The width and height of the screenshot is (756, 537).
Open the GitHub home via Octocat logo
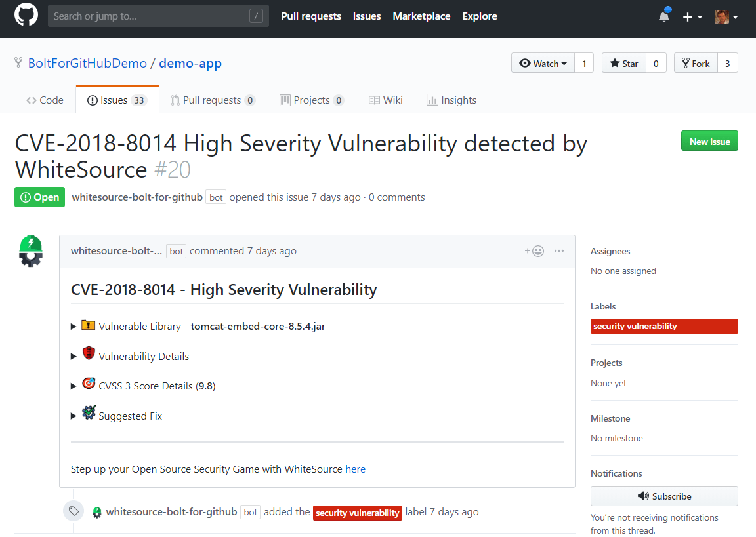coord(26,15)
